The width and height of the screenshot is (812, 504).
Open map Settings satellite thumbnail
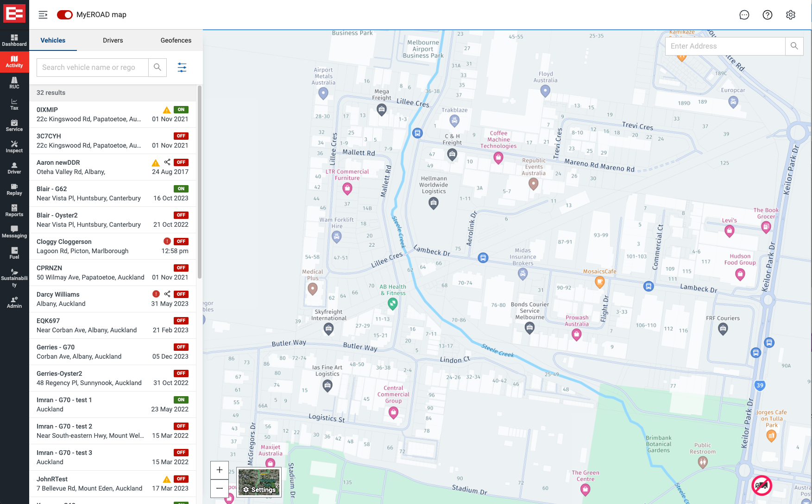click(x=259, y=482)
